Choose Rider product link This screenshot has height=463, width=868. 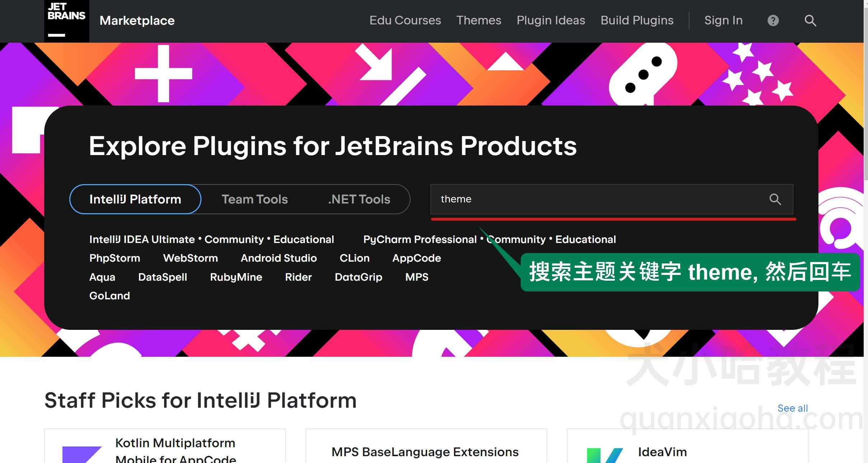tap(298, 277)
